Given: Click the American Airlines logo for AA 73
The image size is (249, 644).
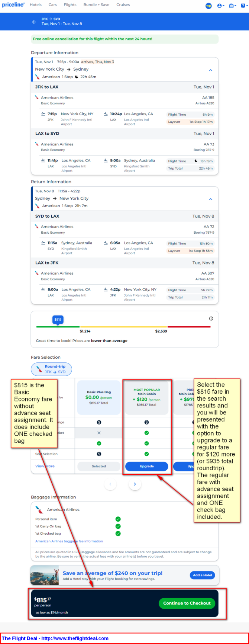Looking at the screenshot, I should 37,144.
